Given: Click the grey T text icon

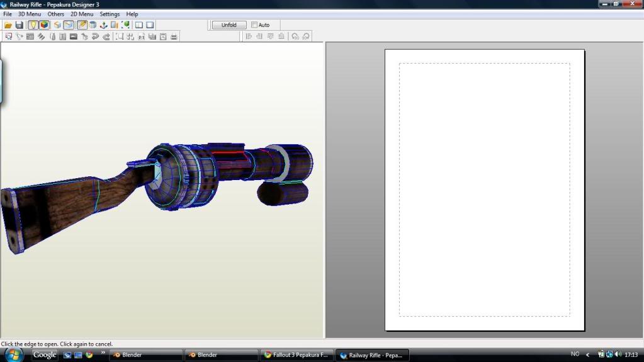Looking at the screenshot, I should point(62,37).
